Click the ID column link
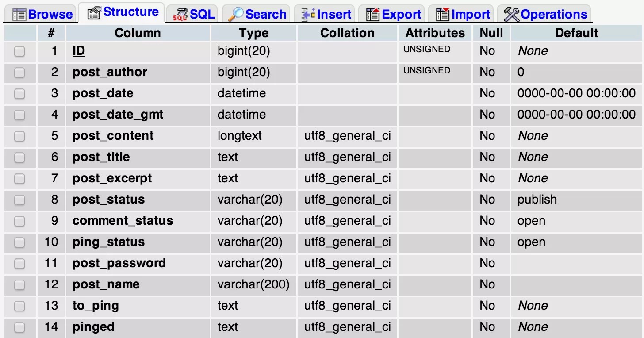This screenshot has width=644, height=338. tap(78, 51)
